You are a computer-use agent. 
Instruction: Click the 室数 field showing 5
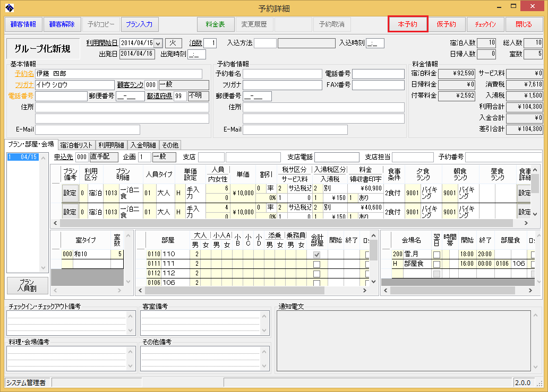pos(533,55)
